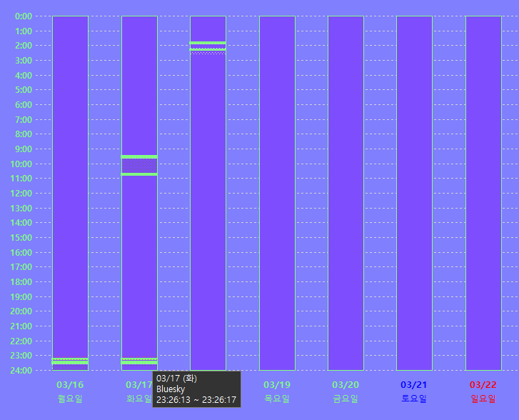Screen dimensions: 519x420
Task: Select the 23:26 Bluesky segment in 03/17 column
Action: [x=139, y=361]
